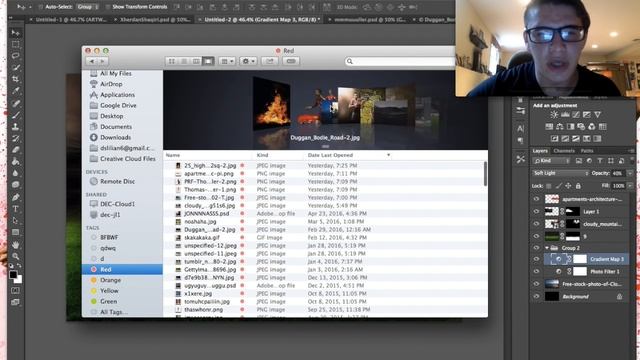Click the Date Last Opened sort arrow

pos(388,155)
